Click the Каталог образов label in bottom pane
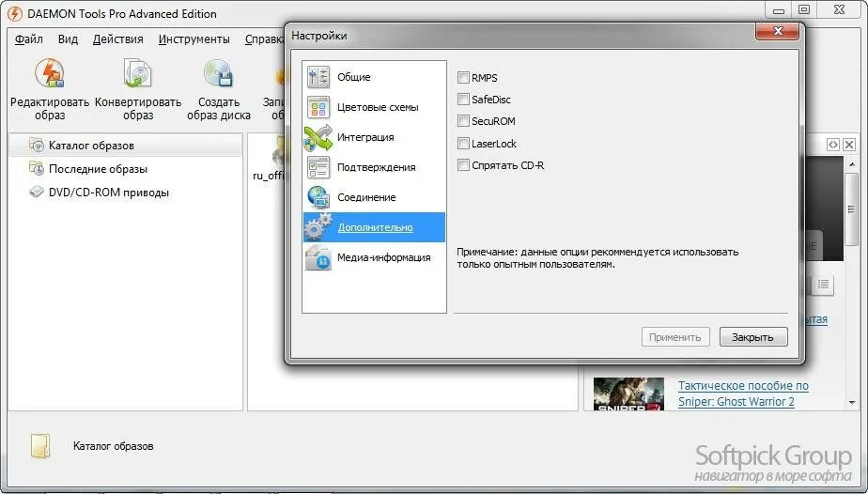The width and height of the screenshot is (868, 494). click(114, 446)
